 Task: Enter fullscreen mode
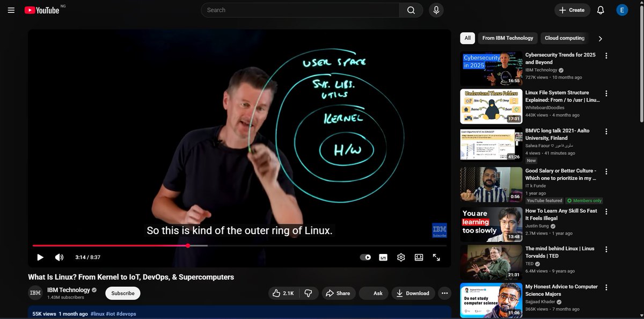coord(436,257)
